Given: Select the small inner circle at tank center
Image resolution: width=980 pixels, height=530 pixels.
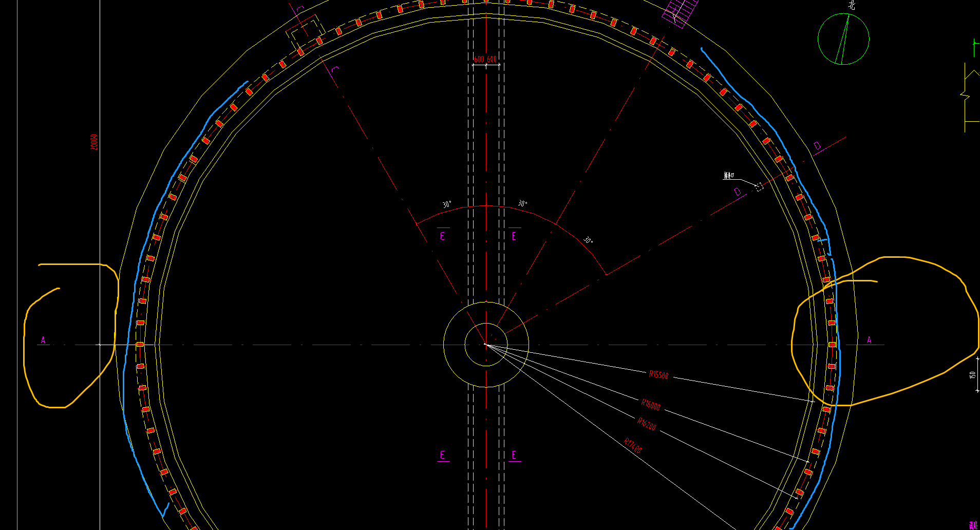Looking at the screenshot, I should (x=486, y=345).
